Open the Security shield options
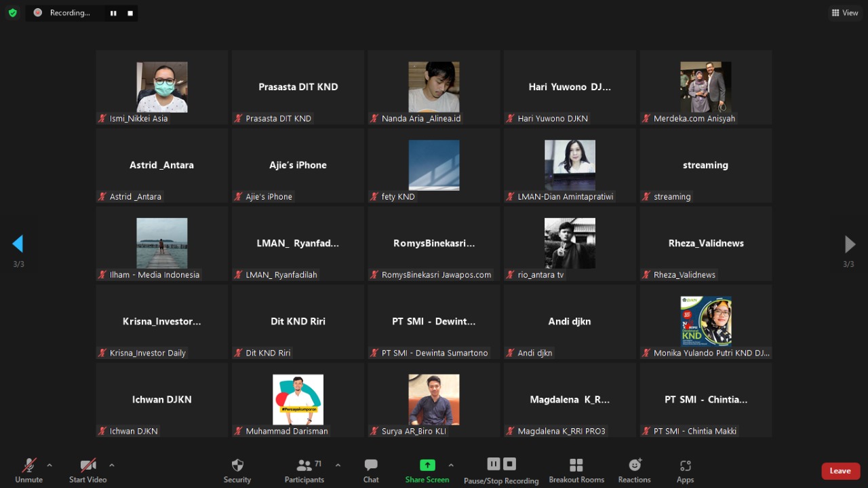 point(237,470)
